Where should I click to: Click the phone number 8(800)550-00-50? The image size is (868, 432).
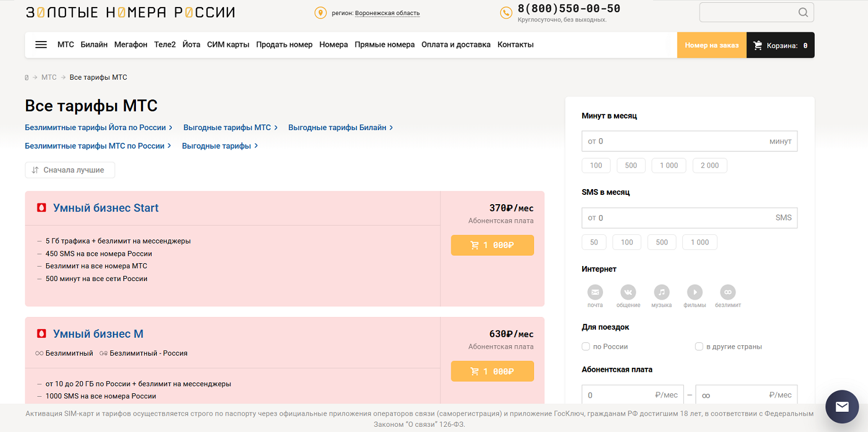pos(569,9)
